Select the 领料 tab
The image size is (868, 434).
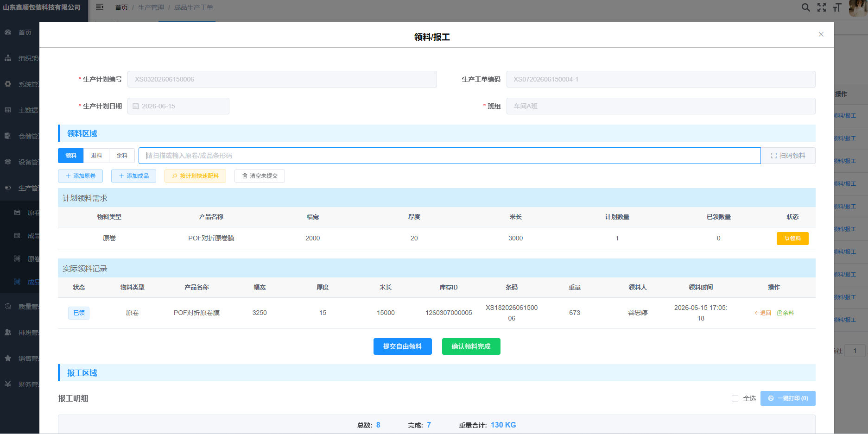(71, 156)
